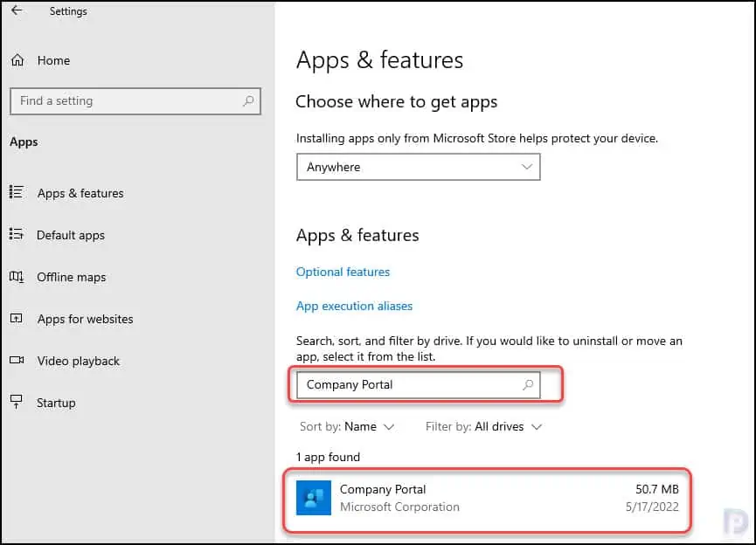Click the Find a setting search field
Image resolution: width=756 pixels, height=545 pixels.
pyautogui.click(x=135, y=101)
